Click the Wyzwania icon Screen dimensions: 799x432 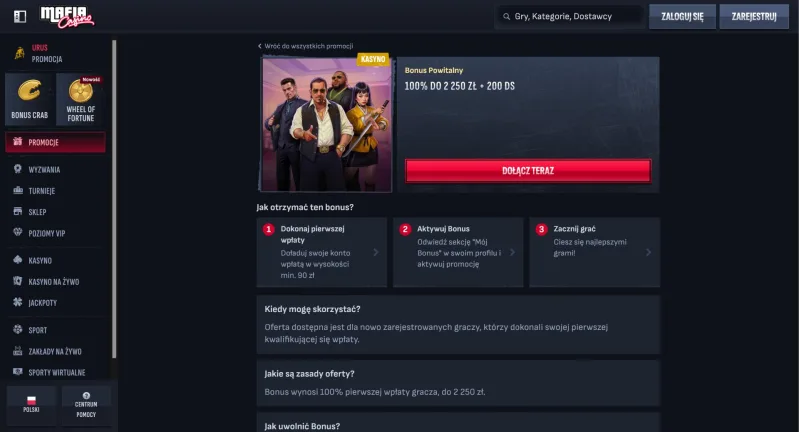pyautogui.click(x=18, y=169)
